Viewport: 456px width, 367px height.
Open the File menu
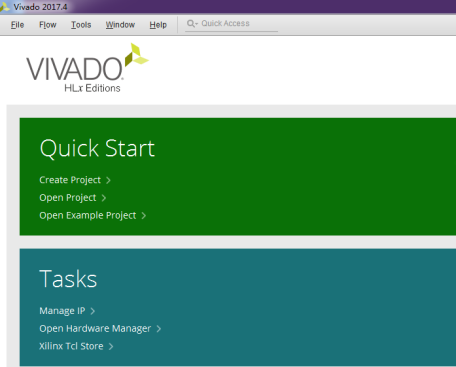pos(17,25)
